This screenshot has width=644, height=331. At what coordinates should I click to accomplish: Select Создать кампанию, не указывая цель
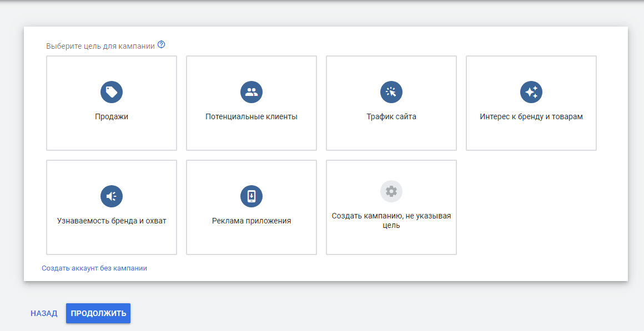point(391,207)
